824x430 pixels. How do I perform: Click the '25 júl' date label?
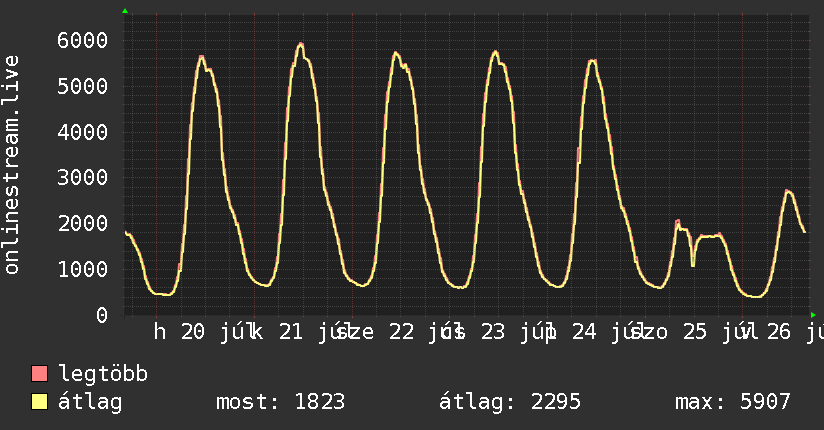pyautogui.click(x=719, y=332)
